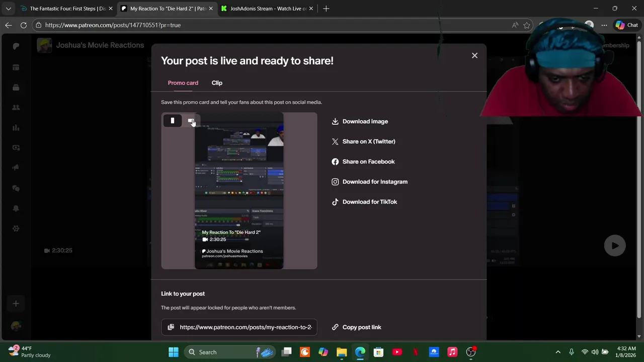Open the Promotions megaphone icon in the sidebar
Image resolution: width=644 pixels, height=362 pixels.
(x=16, y=167)
